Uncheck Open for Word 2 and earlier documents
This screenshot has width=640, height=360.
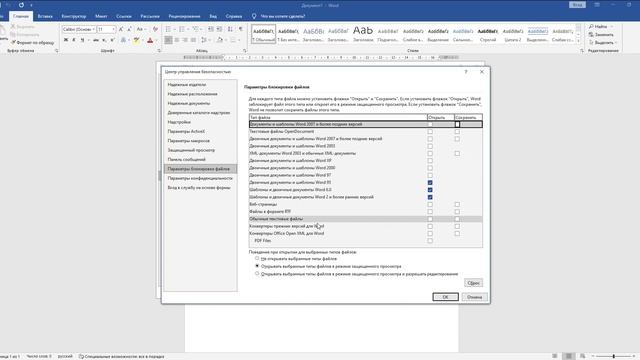click(430, 197)
